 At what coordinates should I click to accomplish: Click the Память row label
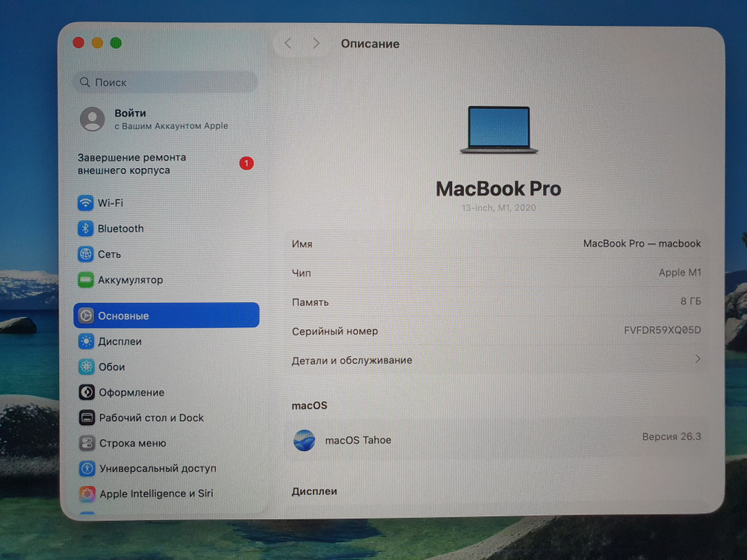pos(310,302)
